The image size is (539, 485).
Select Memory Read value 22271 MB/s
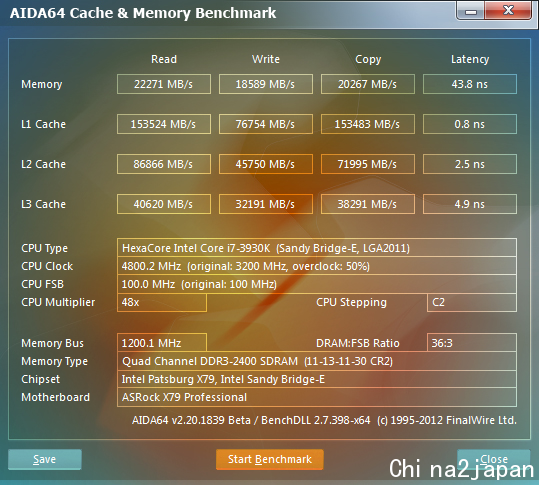click(164, 84)
